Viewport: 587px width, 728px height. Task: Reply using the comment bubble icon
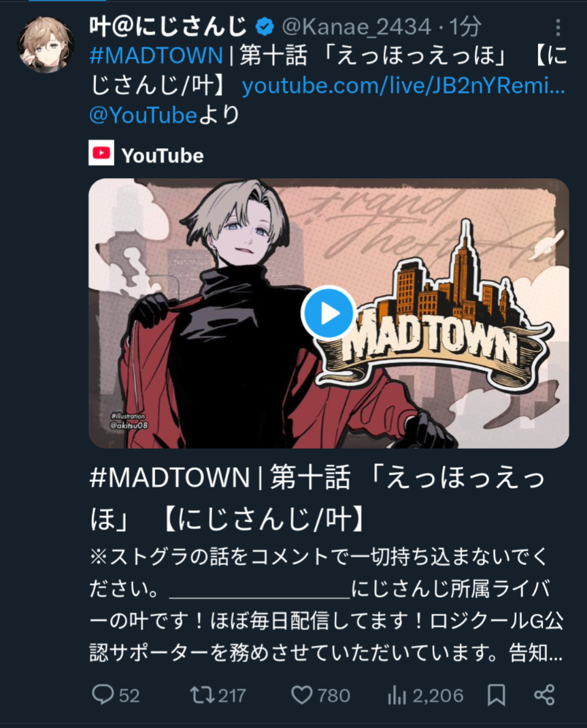(103, 695)
